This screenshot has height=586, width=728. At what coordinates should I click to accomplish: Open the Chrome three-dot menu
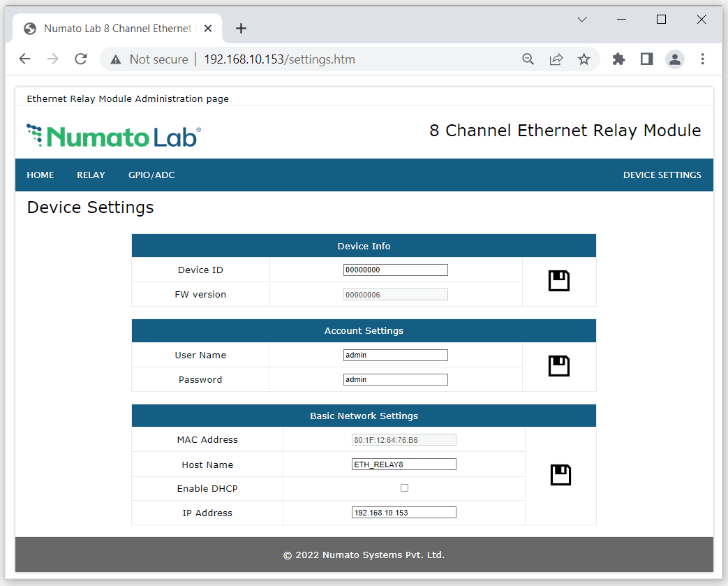(702, 59)
